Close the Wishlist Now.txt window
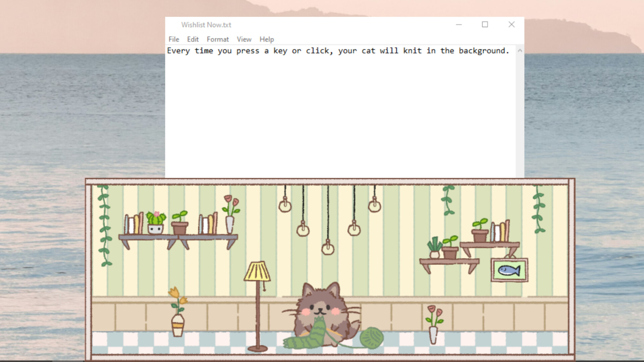Viewport: 644px width, 362px height. [512, 24]
